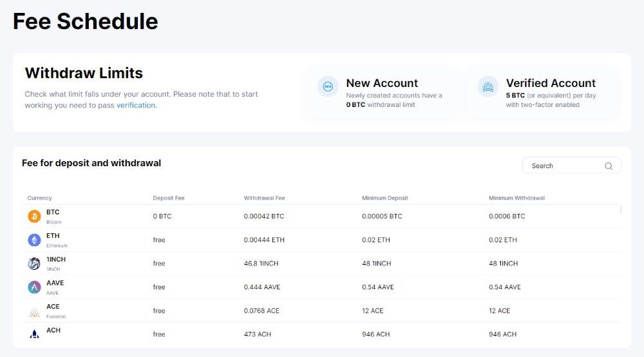Click the table's vertical scrollbar
This screenshot has width=644, height=357.
(x=621, y=210)
